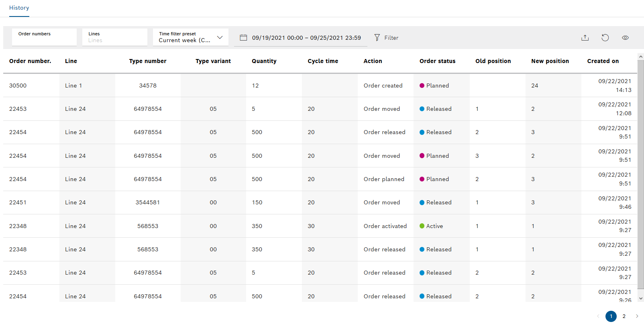Viewport: 644px width, 324px height.
Task: Sort by Quantity column header
Action: (x=264, y=61)
